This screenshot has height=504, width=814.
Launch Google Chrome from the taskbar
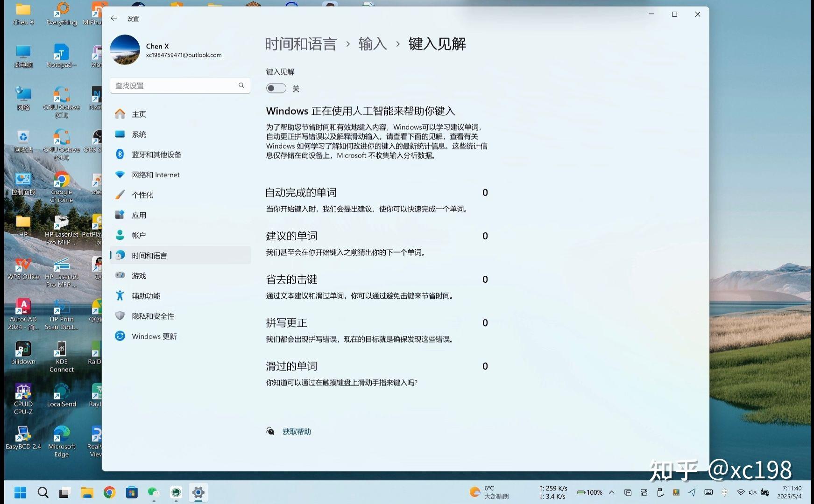click(109, 492)
